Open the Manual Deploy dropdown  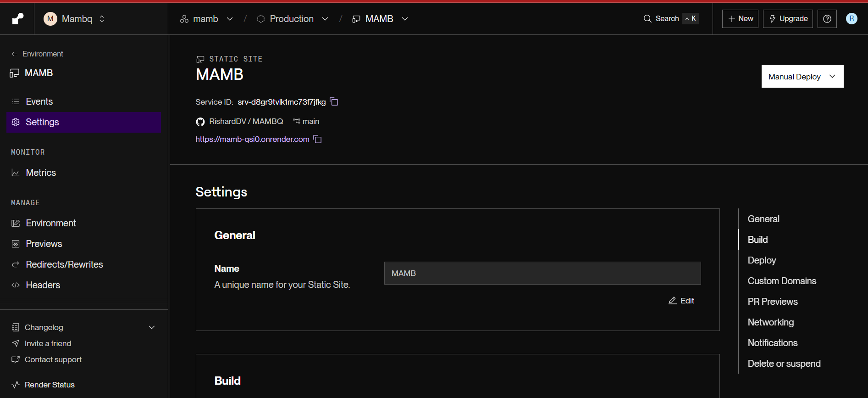point(802,76)
